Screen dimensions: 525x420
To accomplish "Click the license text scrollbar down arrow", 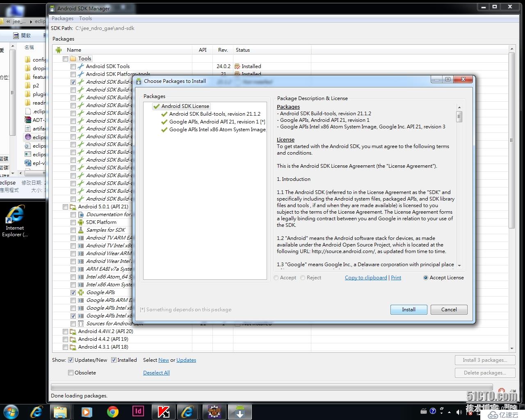I will point(459,265).
